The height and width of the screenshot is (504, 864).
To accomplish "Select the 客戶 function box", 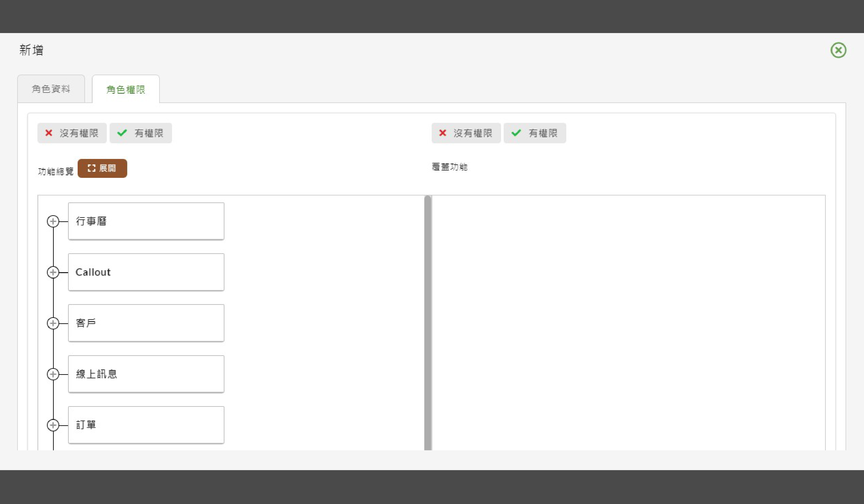I will click(146, 323).
